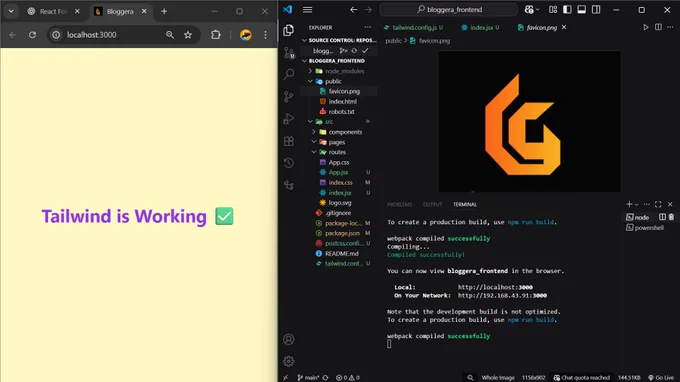This screenshot has height=382, width=680.
Task: Collapse the Source Control Repositories section
Action: [x=304, y=40]
